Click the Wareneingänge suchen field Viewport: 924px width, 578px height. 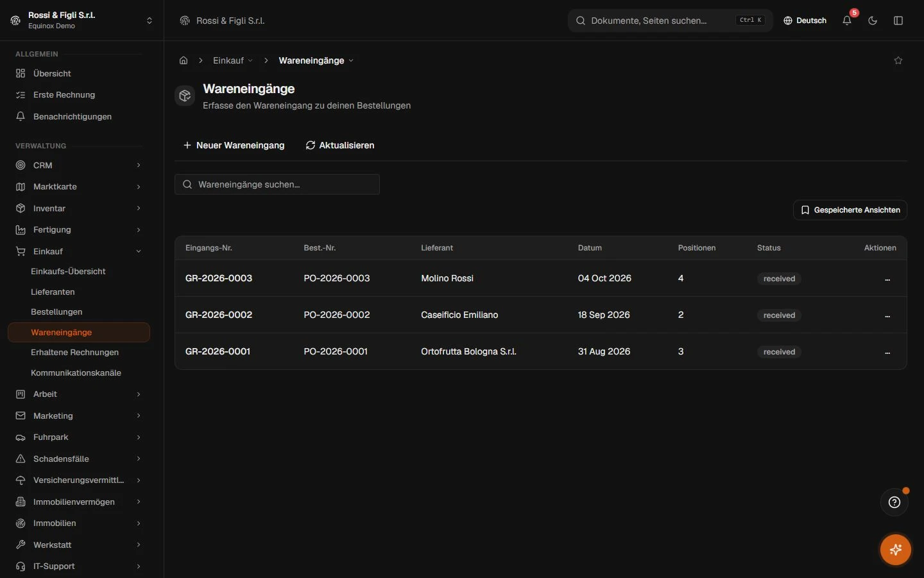click(277, 184)
